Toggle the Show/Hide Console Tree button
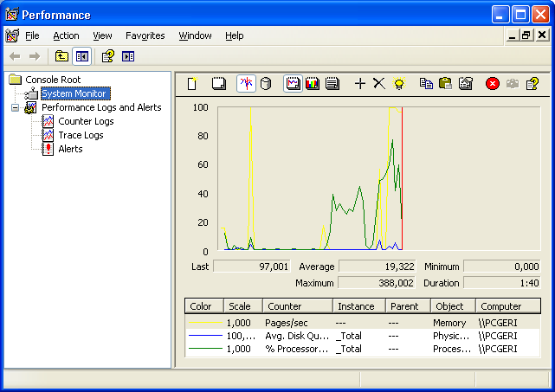This screenshot has width=555, height=392. (81, 56)
